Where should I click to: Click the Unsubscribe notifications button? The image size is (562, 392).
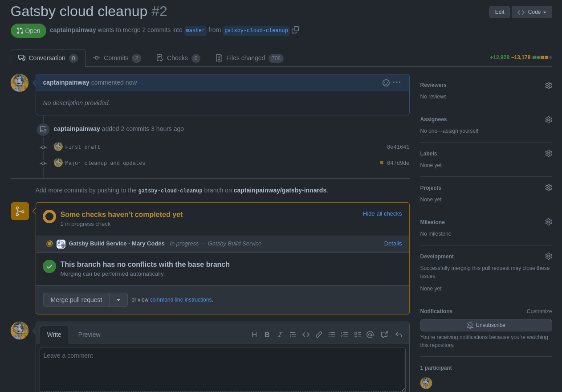pyautogui.click(x=486, y=325)
